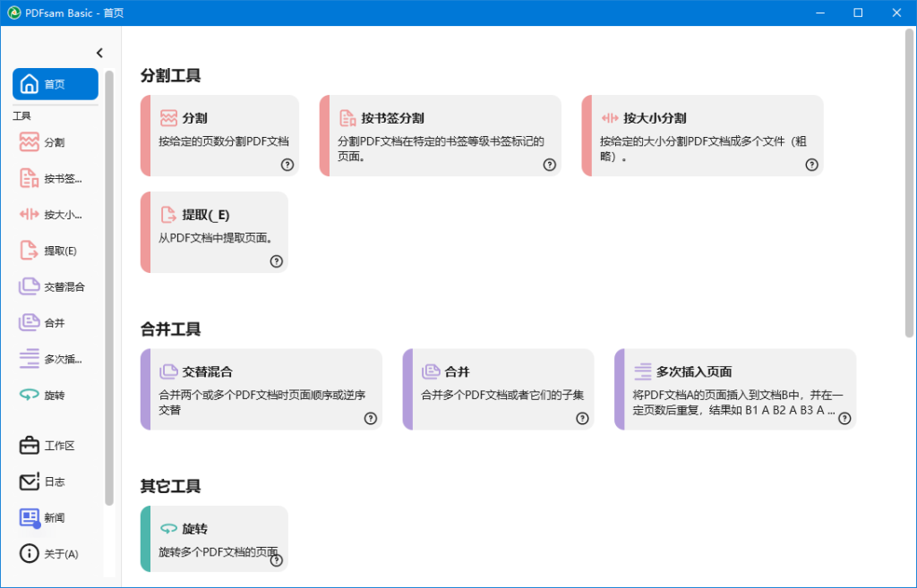
Task: Open the 日志 log envelope icon
Action: (x=29, y=481)
